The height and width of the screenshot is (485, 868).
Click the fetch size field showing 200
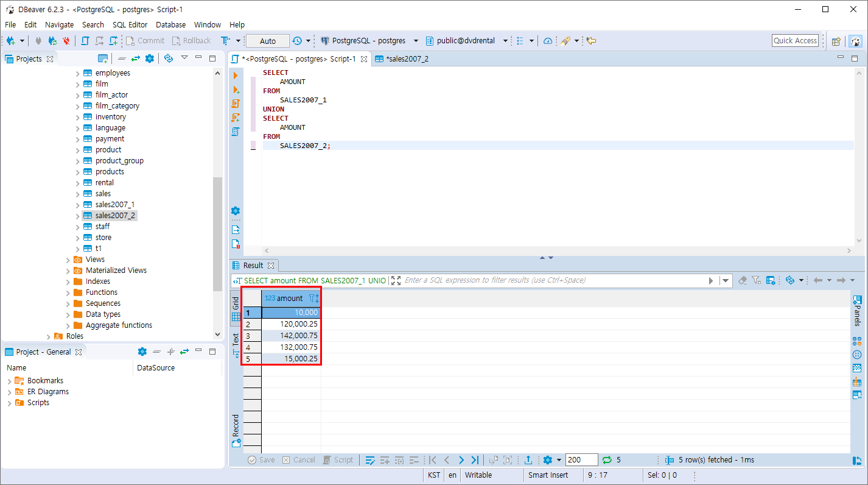pyautogui.click(x=581, y=460)
